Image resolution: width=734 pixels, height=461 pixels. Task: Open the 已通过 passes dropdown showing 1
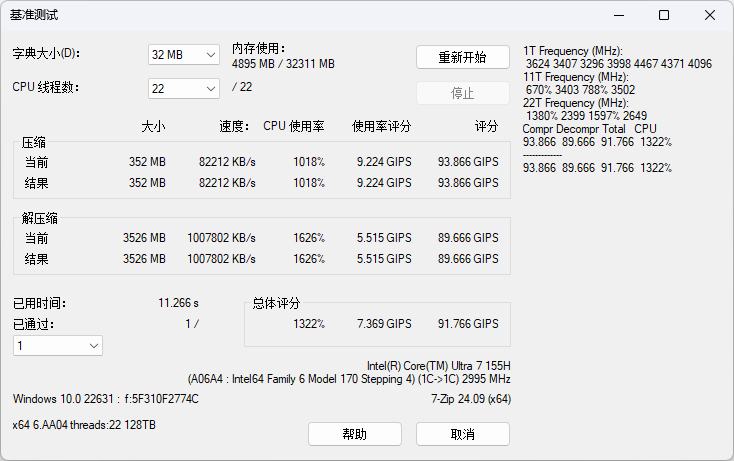58,345
